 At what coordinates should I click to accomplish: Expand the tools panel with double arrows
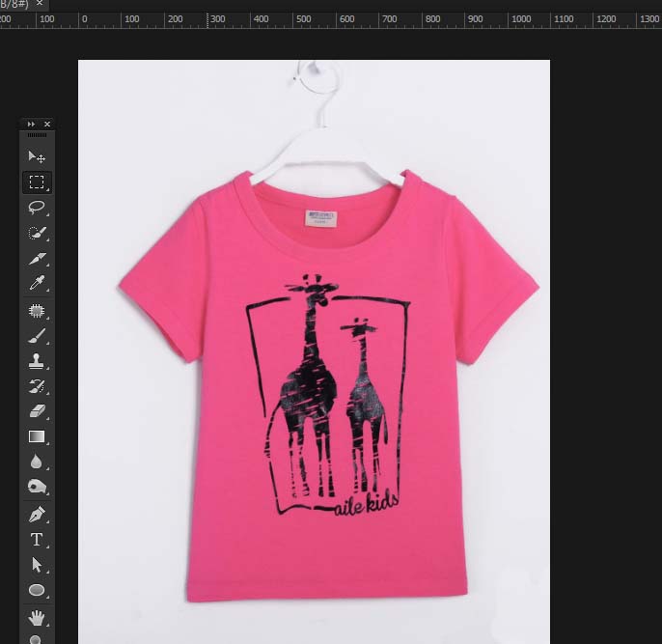(31, 124)
